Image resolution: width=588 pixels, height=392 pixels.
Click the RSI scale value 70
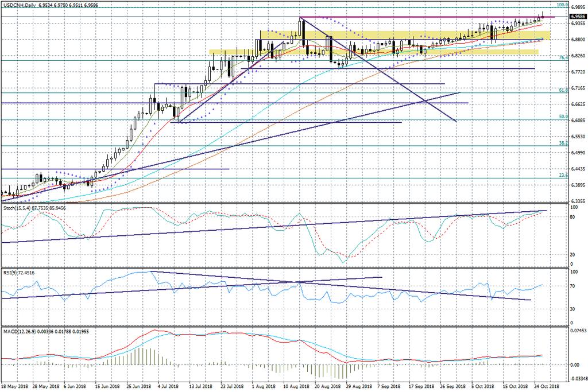click(572, 286)
